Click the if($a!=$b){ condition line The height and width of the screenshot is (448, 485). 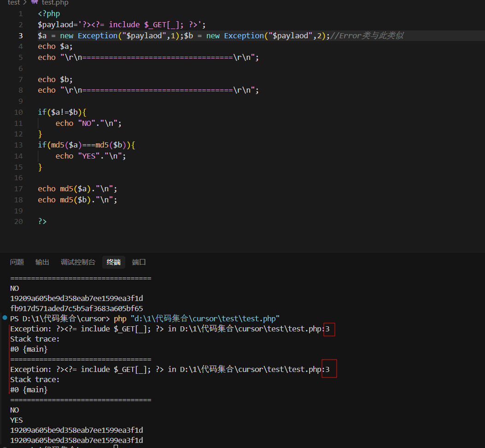62,112
